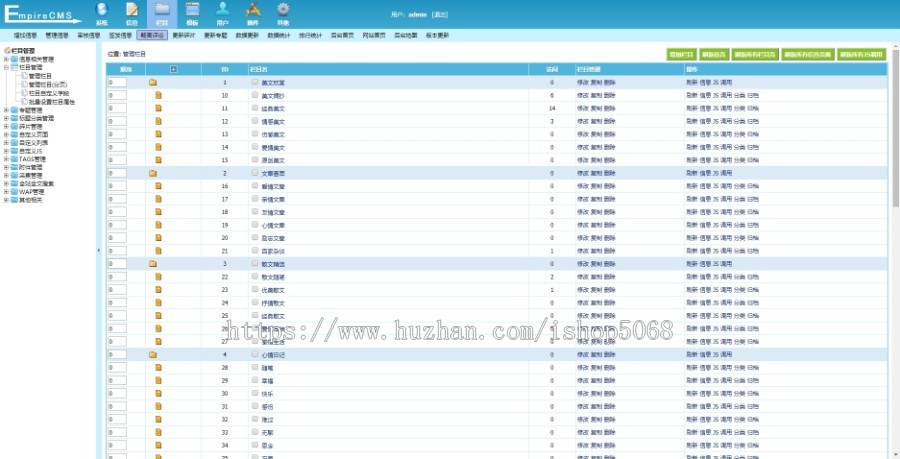Expand the 碎片管理 tree node
900x459 pixels.
pyautogui.click(x=6, y=126)
